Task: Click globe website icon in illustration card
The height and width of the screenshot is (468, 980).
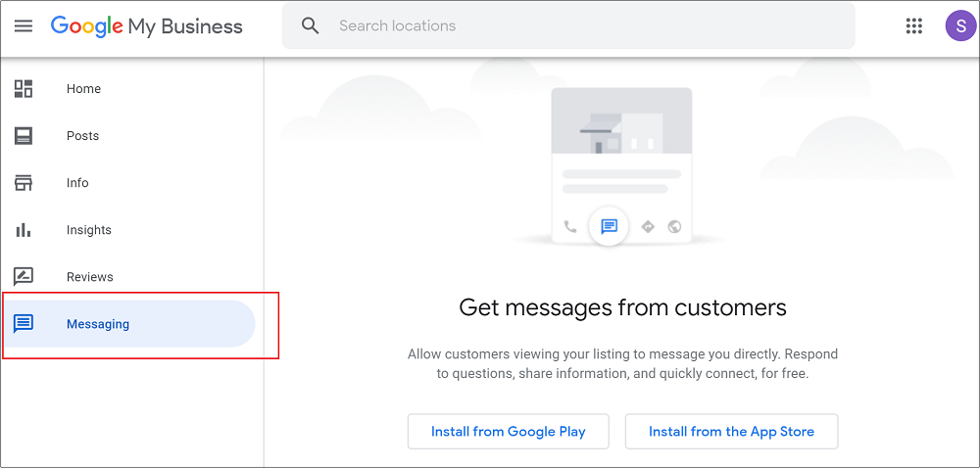Action: (674, 226)
